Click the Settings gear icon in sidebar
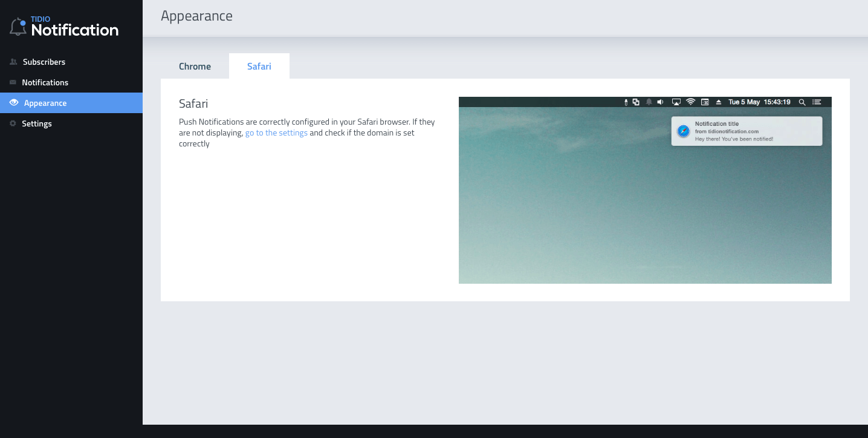 coord(13,123)
